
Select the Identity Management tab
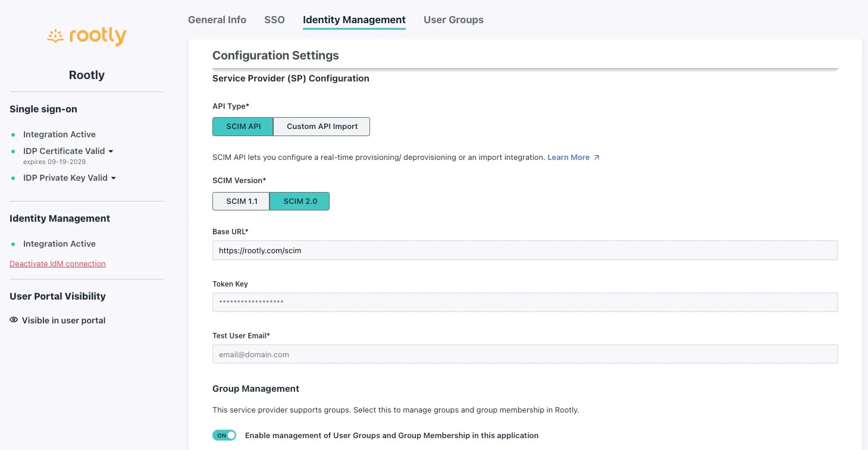click(354, 20)
